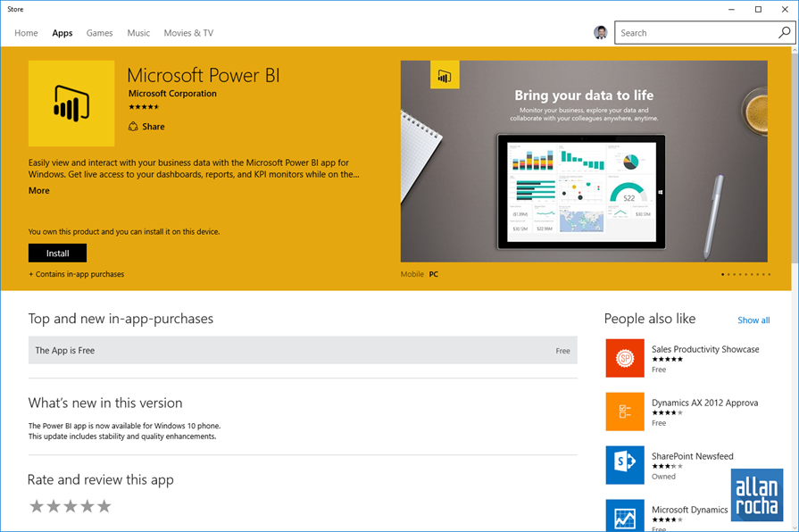The width and height of the screenshot is (799, 532).
Task: Switch screenshots to Mobile
Action: click(412, 274)
